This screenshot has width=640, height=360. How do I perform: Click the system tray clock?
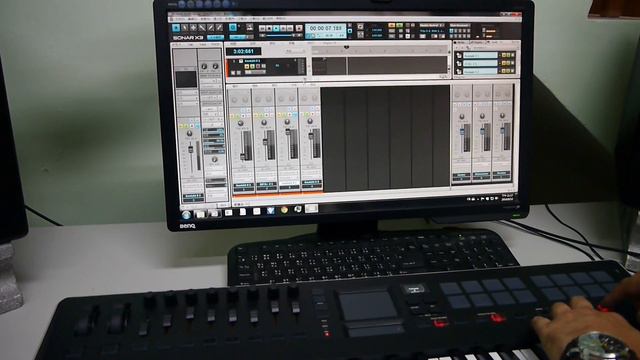point(507,198)
